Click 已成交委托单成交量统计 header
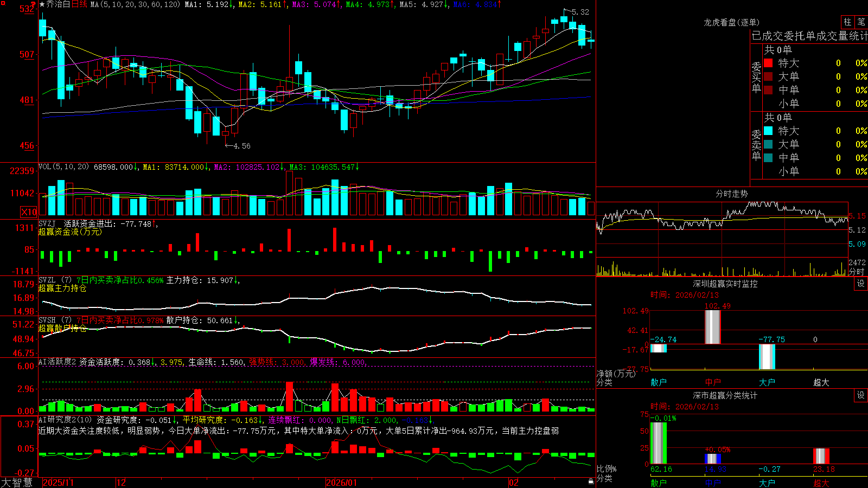The width and height of the screenshot is (868, 488). tap(809, 36)
